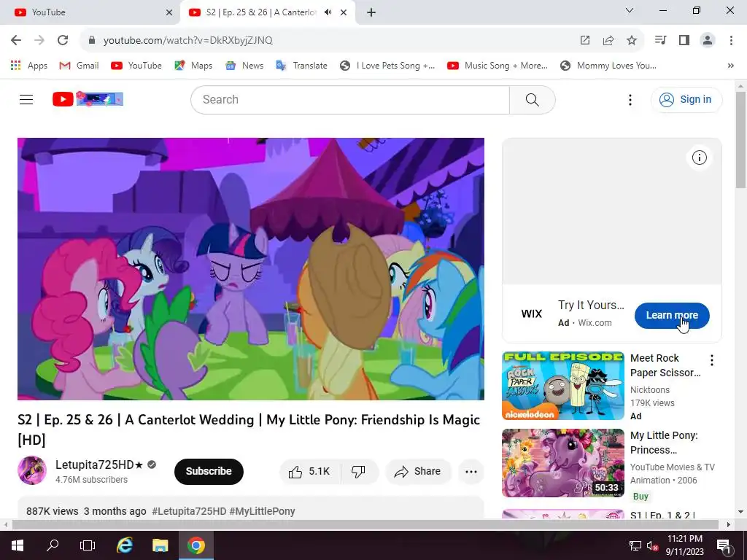Mute tab using speaker icon on tab

tap(328, 12)
